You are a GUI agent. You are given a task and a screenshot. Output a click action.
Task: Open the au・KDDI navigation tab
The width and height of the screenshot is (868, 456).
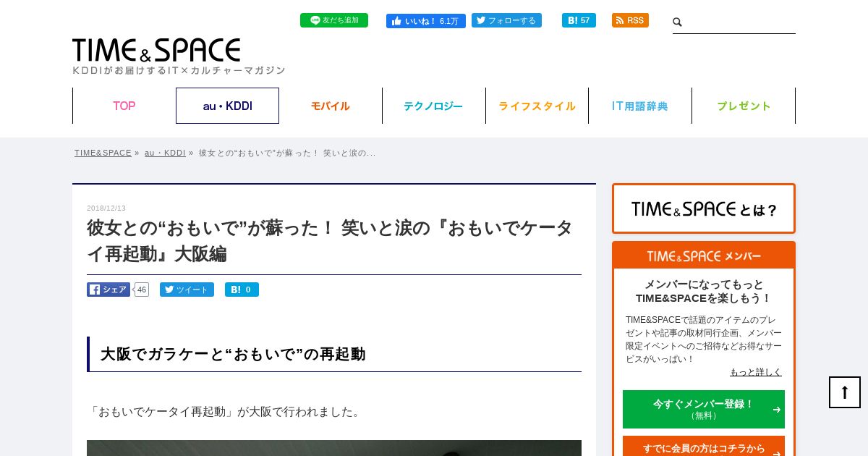tap(227, 106)
